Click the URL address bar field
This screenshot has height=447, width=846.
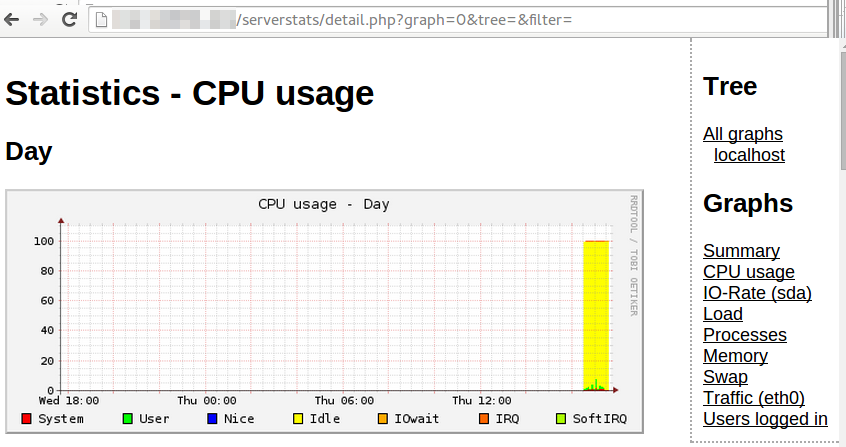click(458, 20)
